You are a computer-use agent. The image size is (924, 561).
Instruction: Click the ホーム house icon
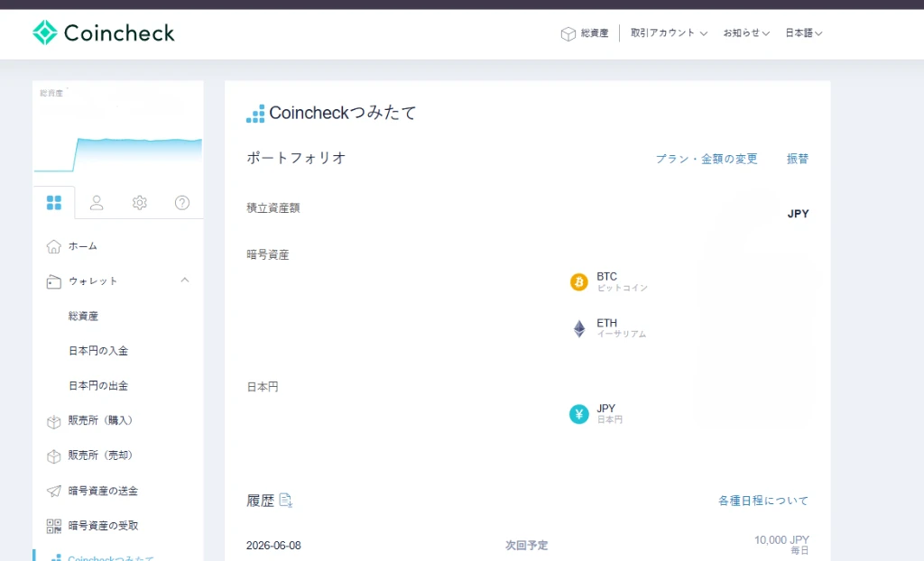click(53, 246)
